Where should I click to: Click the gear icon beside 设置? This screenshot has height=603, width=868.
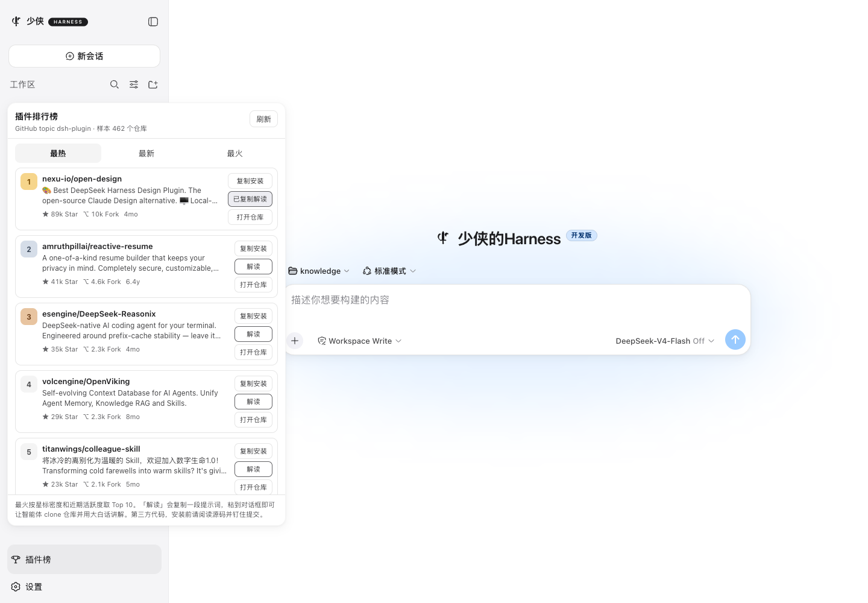[x=16, y=587]
